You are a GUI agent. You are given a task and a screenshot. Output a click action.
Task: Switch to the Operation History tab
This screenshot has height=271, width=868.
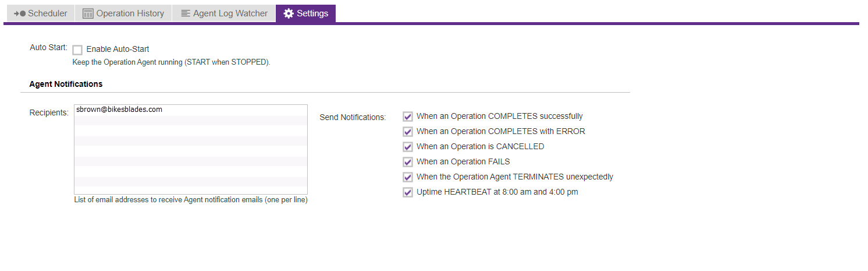click(130, 13)
